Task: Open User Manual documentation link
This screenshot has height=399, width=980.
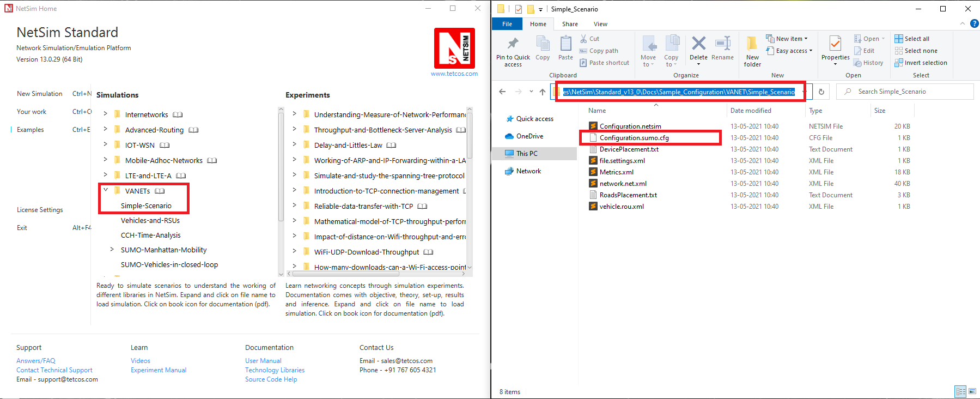Action: [263, 361]
